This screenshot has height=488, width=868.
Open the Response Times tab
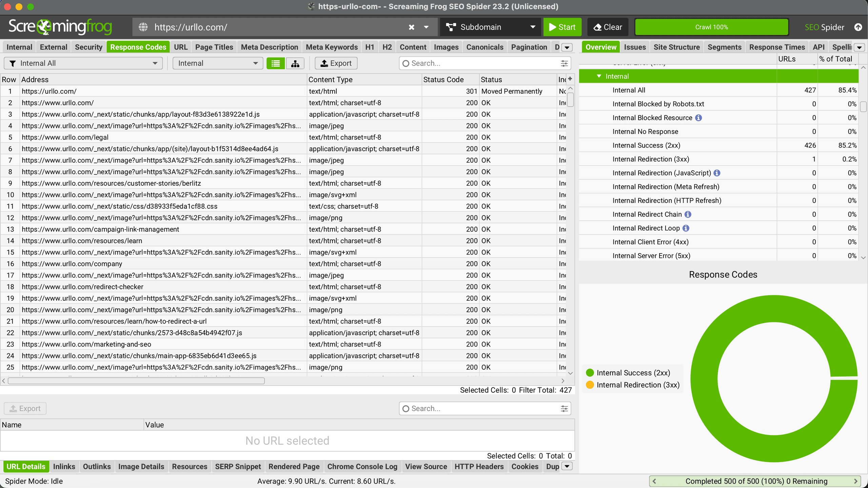[777, 47]
